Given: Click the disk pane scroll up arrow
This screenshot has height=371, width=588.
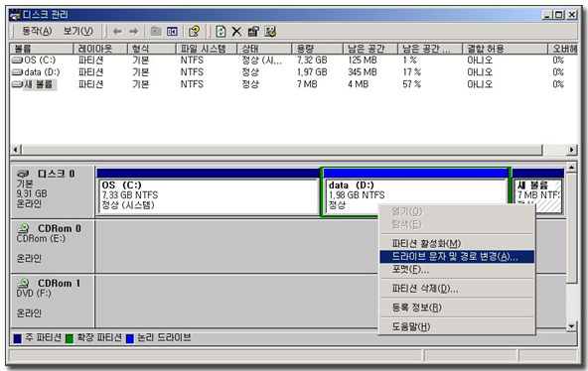Looking at the screenshot, I should tap(571, 168).
